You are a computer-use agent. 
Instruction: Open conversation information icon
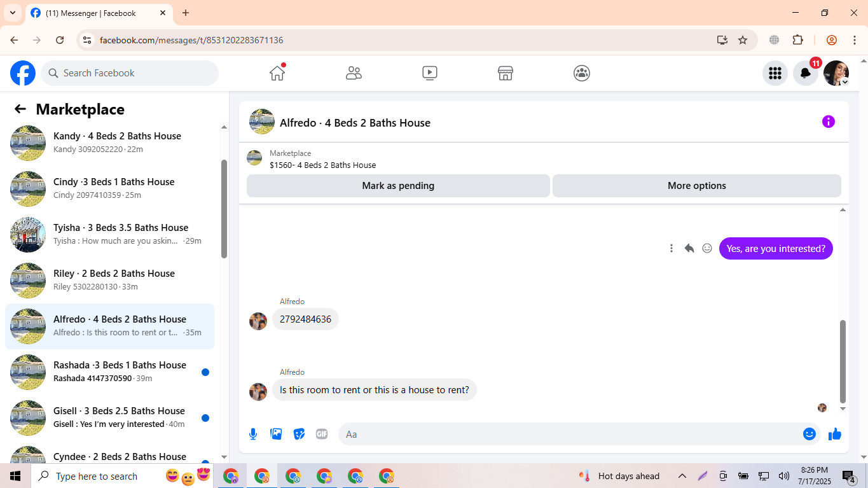pyautogui.click(x=828, y=122)
